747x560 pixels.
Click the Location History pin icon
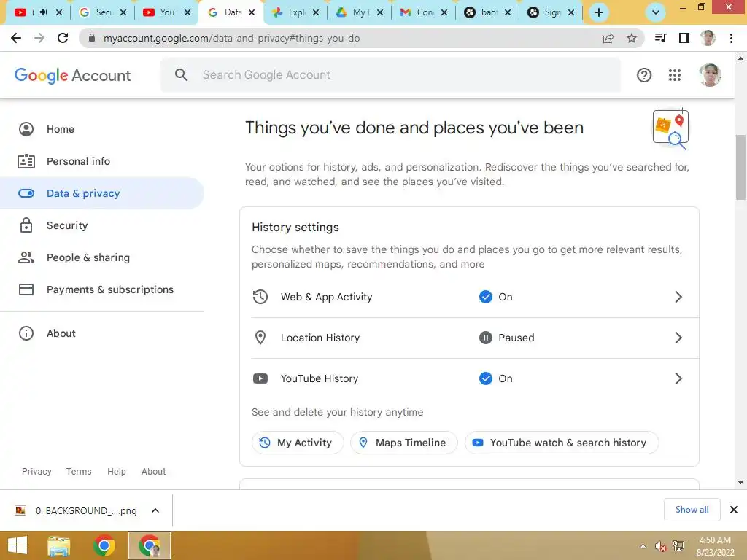click(260, 338)
